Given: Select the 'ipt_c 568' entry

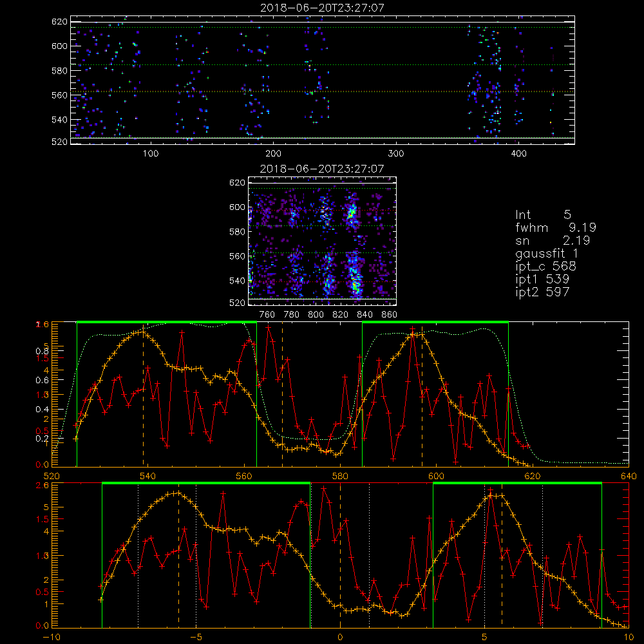Looking at the screenshot, I should click(546, 267).
